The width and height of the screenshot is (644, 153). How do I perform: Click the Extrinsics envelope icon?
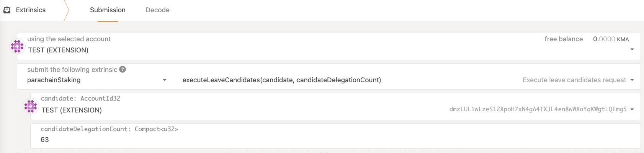(7, 10)
